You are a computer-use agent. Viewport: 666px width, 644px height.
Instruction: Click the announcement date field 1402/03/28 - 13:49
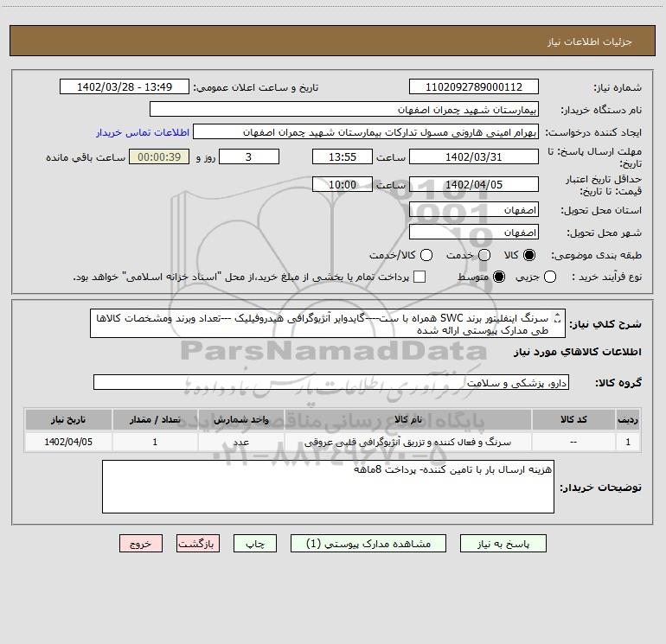[x=125, y=86]
